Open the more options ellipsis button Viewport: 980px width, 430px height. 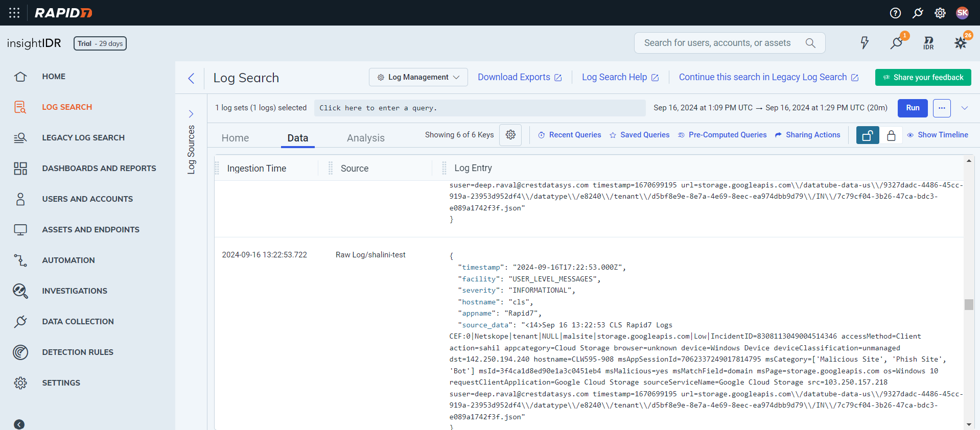(x=942, y=108)
